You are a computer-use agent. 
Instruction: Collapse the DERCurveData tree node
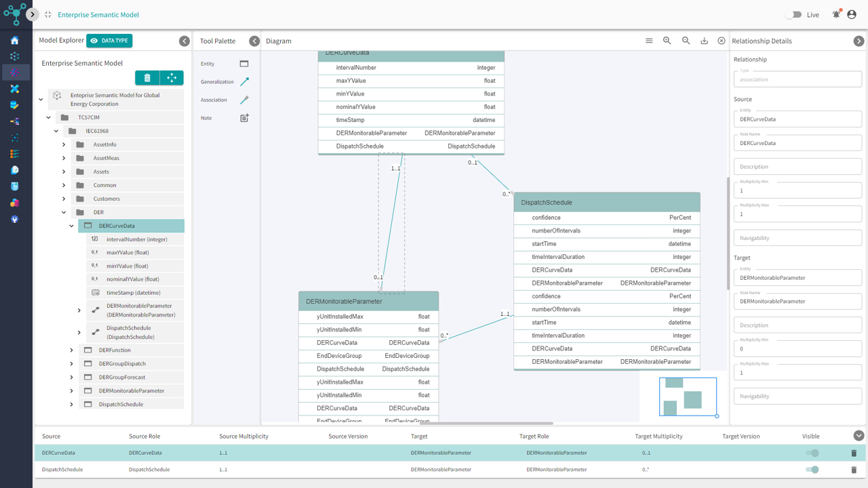click(x=71, y=226)
